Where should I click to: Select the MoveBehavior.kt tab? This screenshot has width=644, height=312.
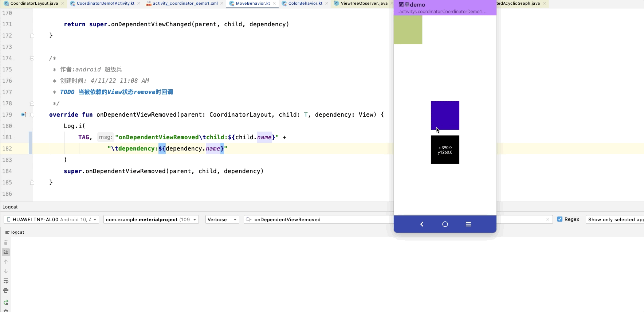coord(253,3)
